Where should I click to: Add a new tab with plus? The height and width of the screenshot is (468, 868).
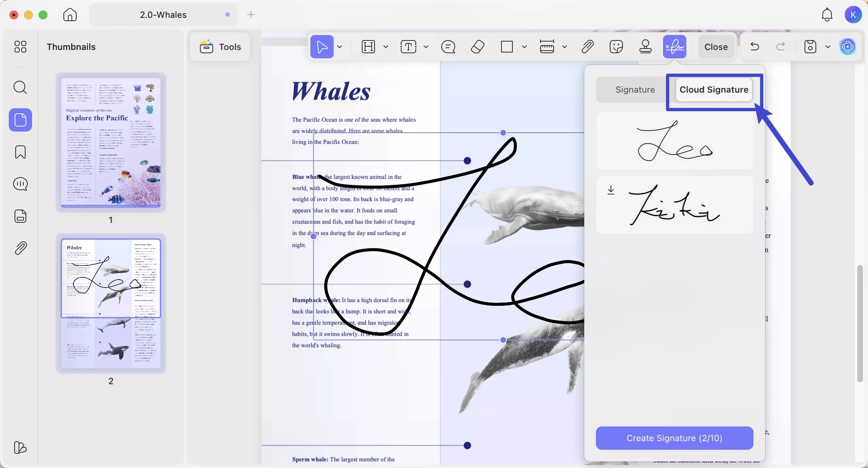251,15
